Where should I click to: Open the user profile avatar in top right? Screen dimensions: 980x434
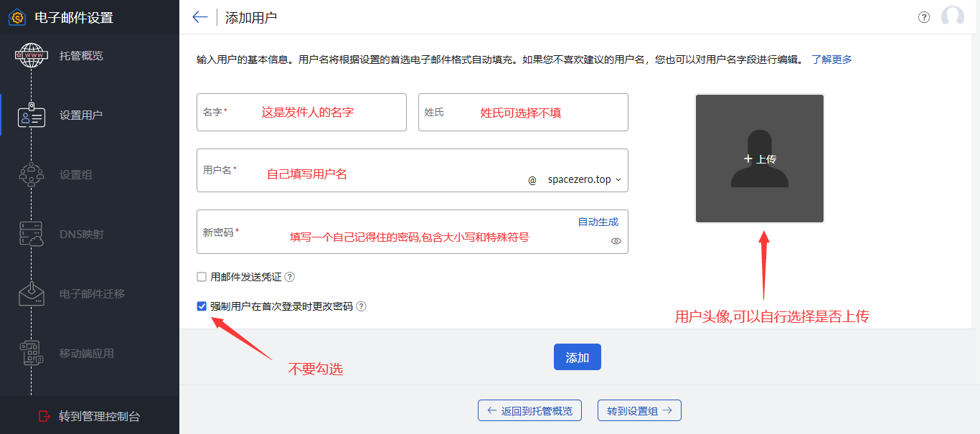952,17
